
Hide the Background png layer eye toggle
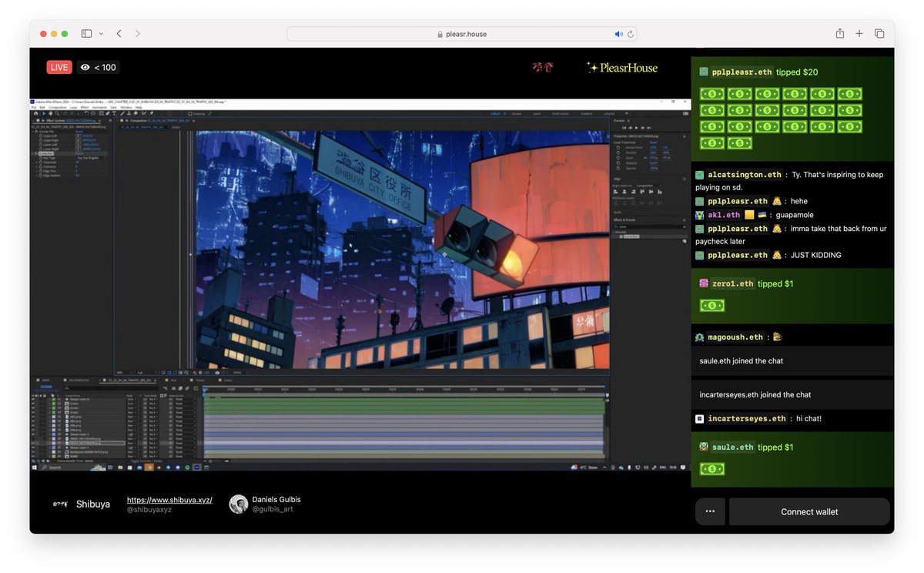33,452
